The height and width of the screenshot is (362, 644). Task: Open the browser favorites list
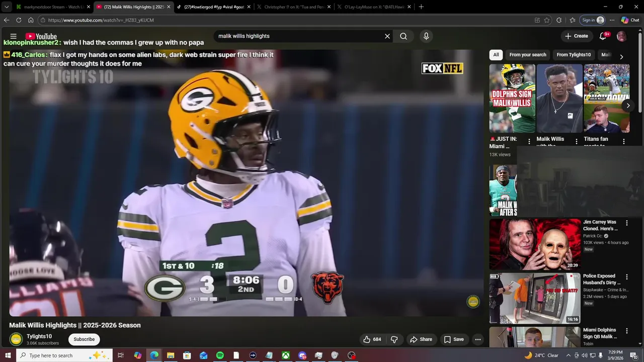(573, 20)
